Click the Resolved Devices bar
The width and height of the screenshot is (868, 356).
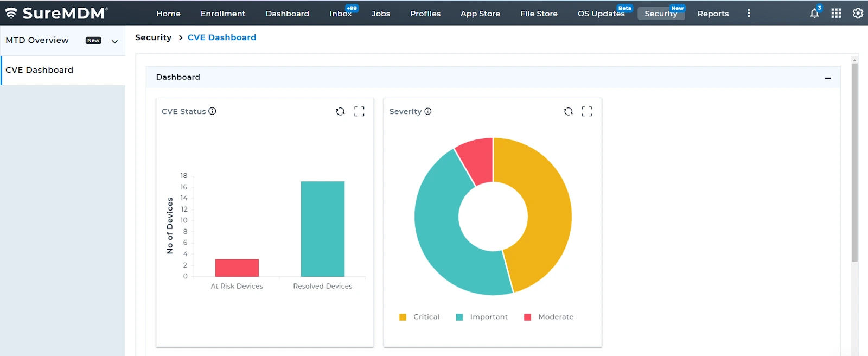click(323, 229)
